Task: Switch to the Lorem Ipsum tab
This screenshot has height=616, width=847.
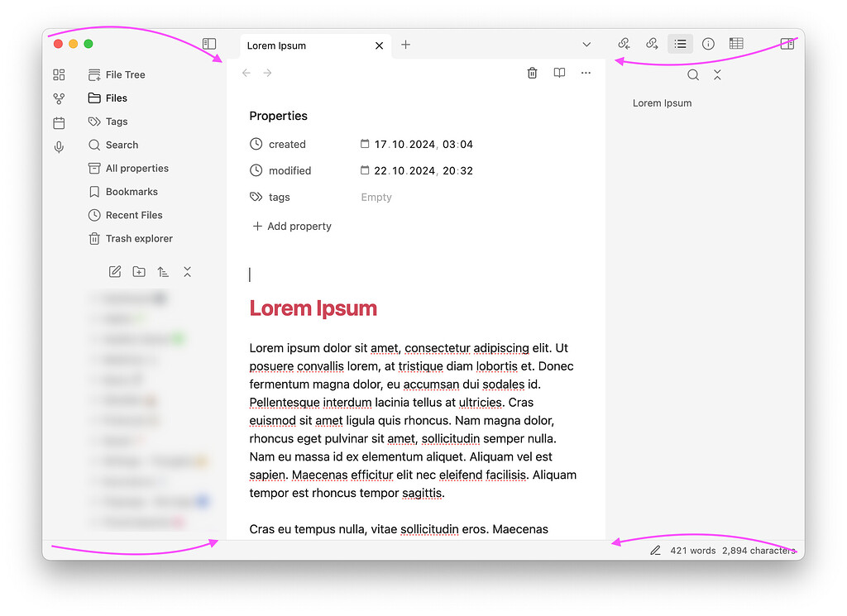Action: coord(276,45)
